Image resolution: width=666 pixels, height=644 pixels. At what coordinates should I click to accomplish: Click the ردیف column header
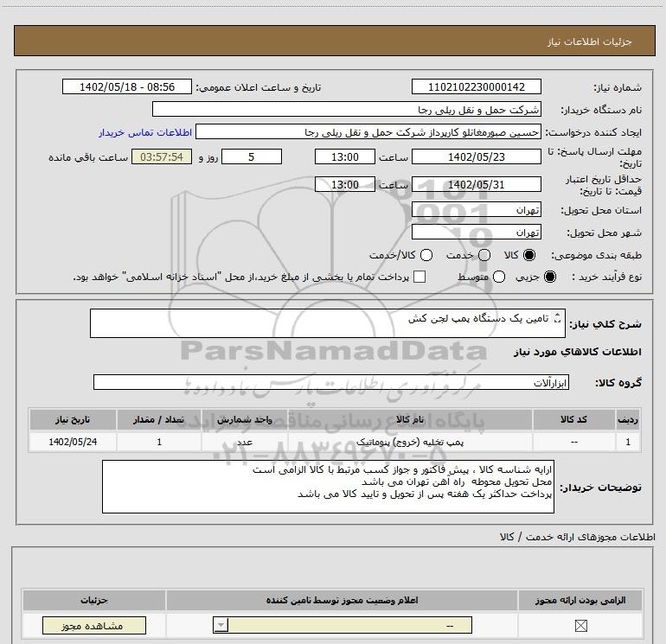(x=628, y=419)
